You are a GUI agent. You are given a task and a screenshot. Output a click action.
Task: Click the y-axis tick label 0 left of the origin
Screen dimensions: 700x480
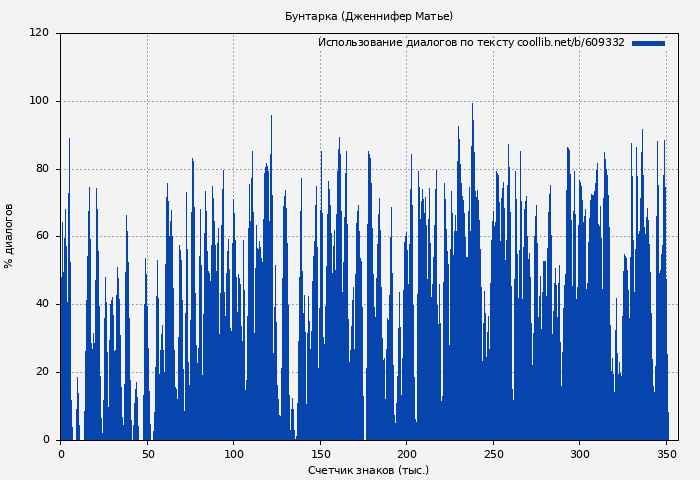pyautogui.click(x=46, y=440)
